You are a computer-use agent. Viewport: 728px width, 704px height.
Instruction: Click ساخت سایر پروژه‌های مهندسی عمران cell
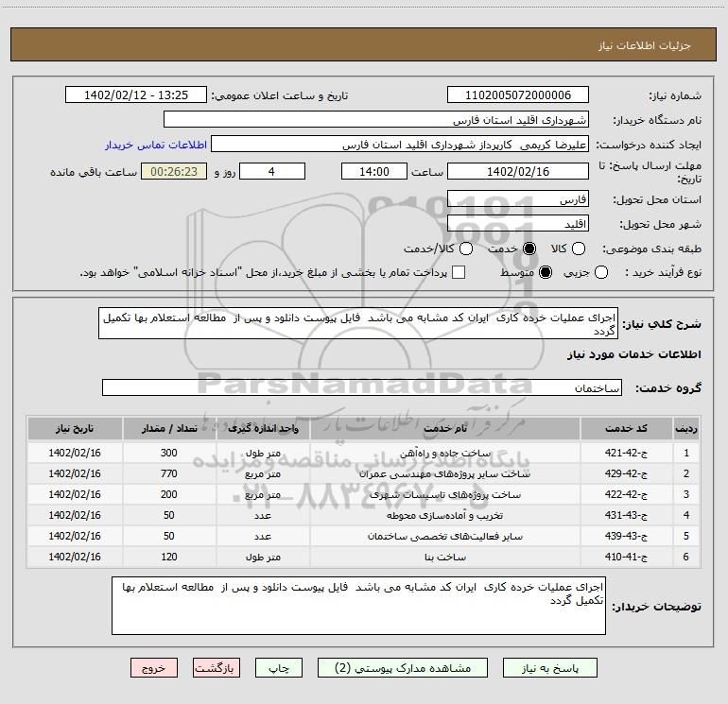point(444,473)
